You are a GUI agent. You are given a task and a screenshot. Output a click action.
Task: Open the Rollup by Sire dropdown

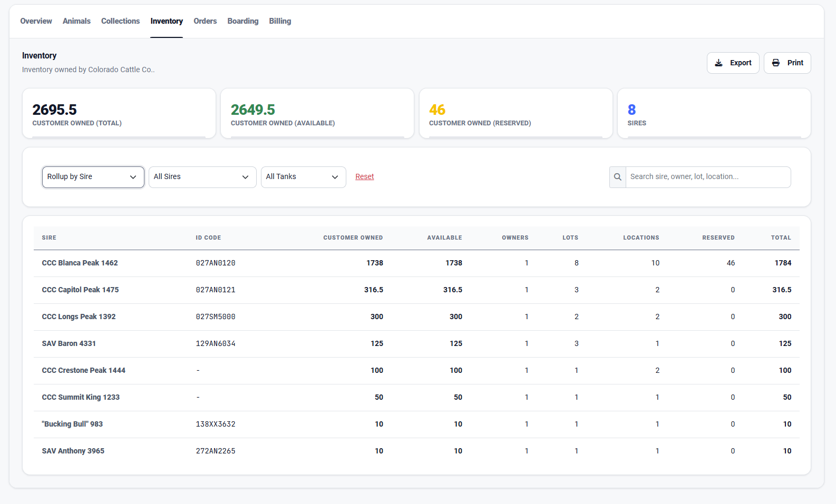point(93,177)
